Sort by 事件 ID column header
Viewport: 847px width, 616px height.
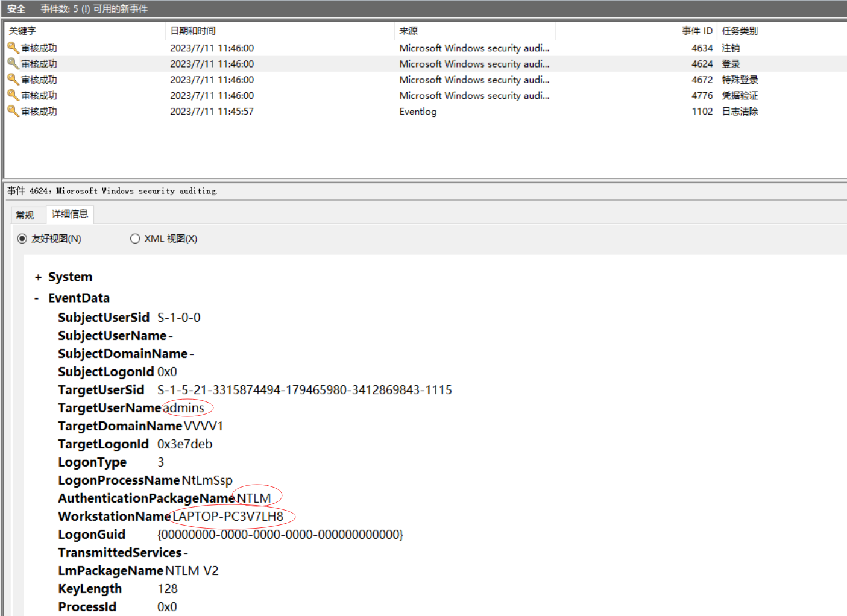[x=696, y=31]
